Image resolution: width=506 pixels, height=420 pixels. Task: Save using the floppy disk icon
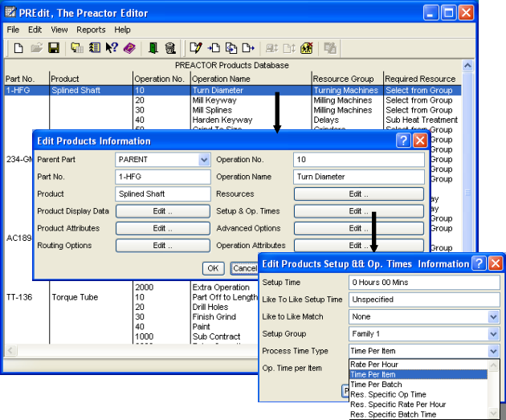pyautogui.click(x=54, y=48)
